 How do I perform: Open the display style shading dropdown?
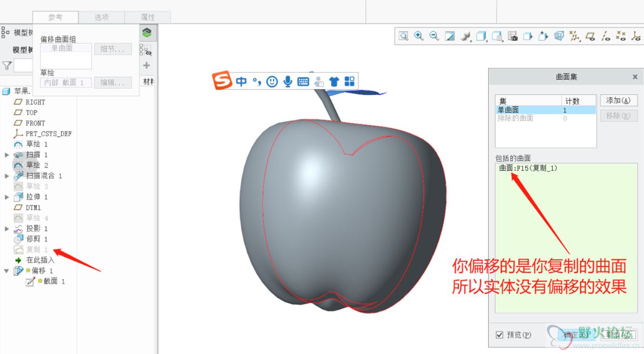466,36
